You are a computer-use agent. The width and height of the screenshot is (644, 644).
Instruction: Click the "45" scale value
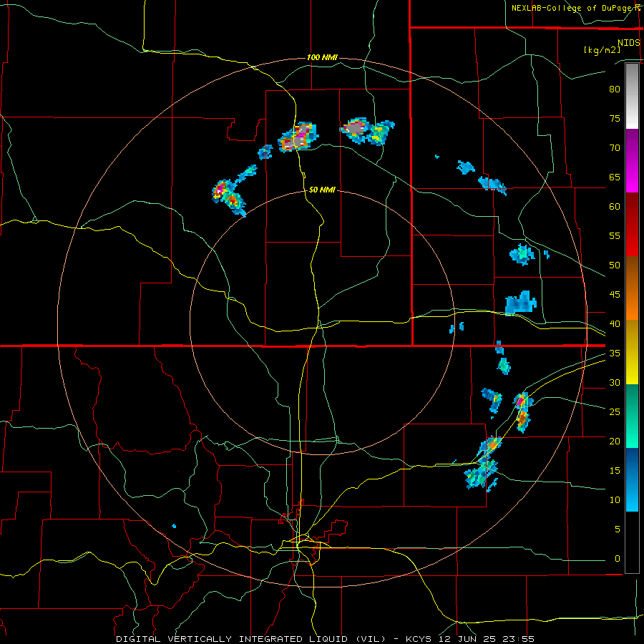point(615,295)
